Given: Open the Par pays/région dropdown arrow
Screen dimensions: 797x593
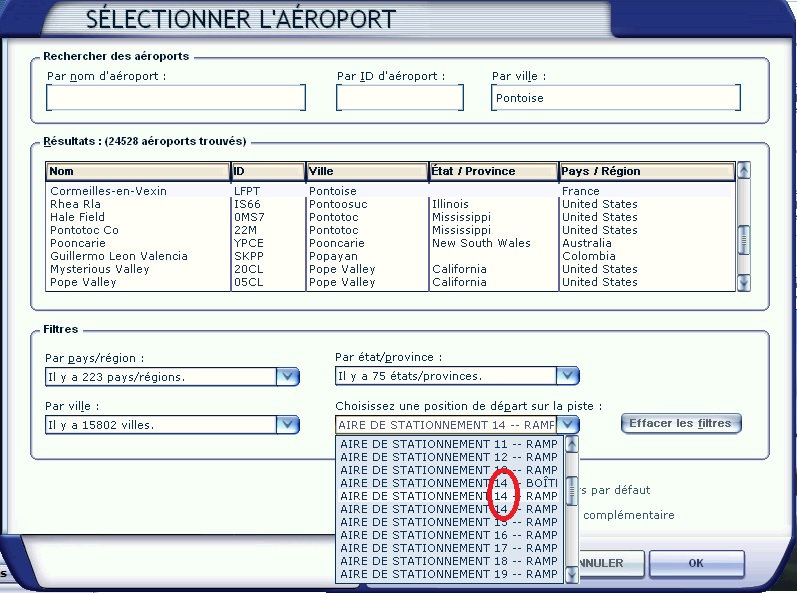Looking at the screenshot, I should (x=287, y=377).
